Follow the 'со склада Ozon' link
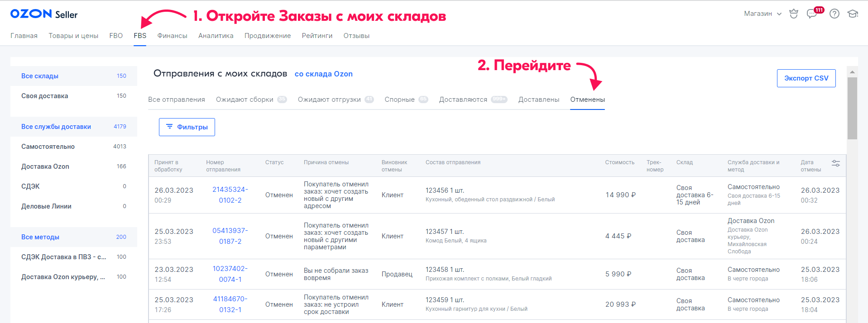 (323, 74)
